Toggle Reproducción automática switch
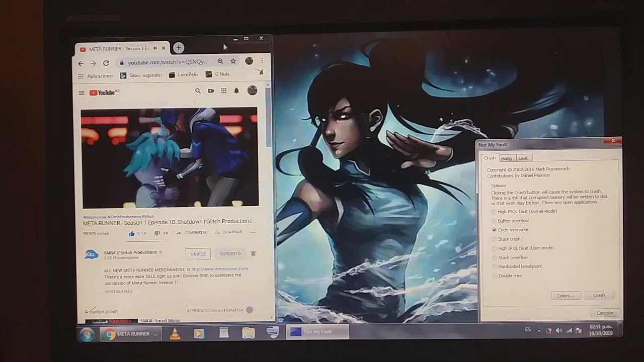The height and width of the screenshot is (362, 644). click(249, 310)
